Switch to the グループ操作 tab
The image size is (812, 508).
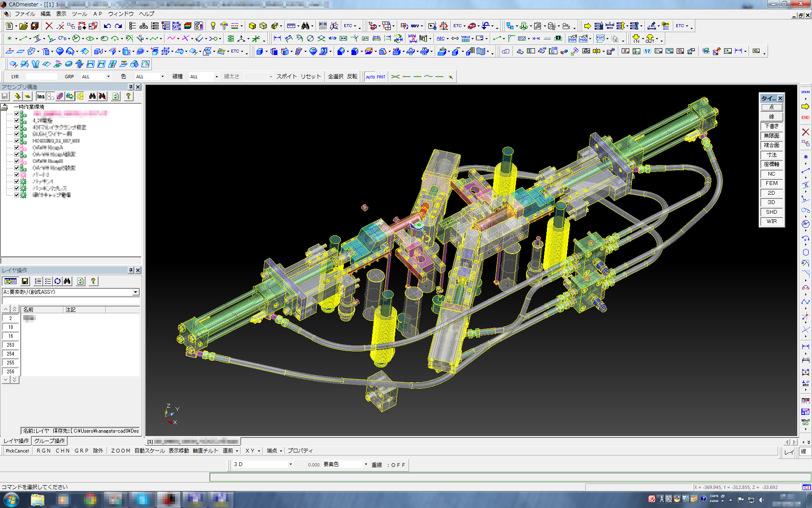49,441
